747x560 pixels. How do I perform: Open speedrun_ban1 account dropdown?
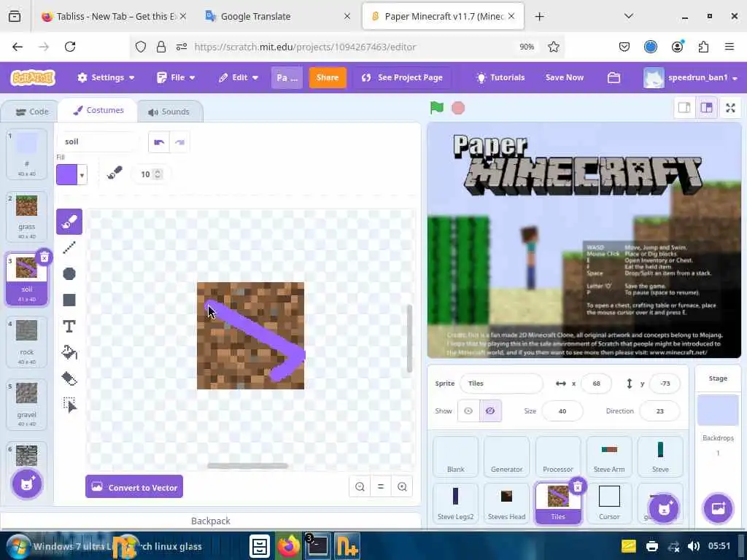[x=691, y=77]
